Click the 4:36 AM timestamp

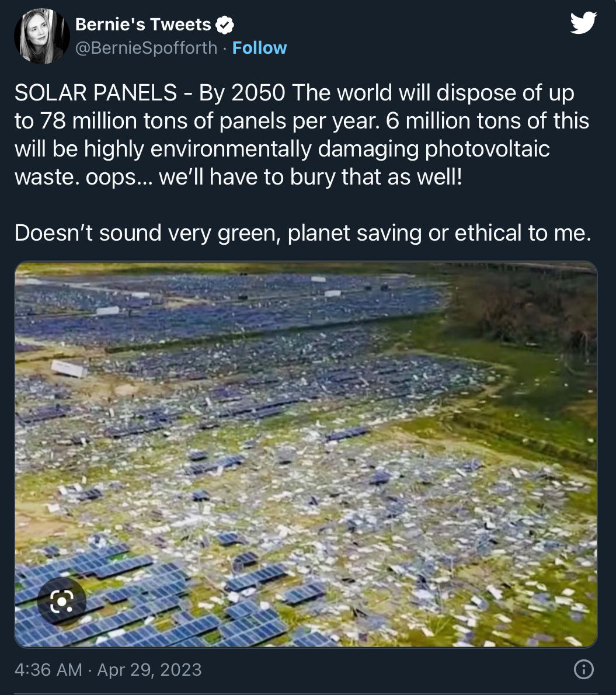pos(48,669)
